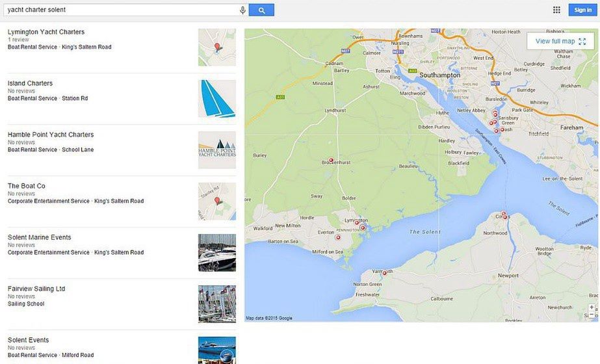Click the red map marker near Everton

(x=337, y=237)
